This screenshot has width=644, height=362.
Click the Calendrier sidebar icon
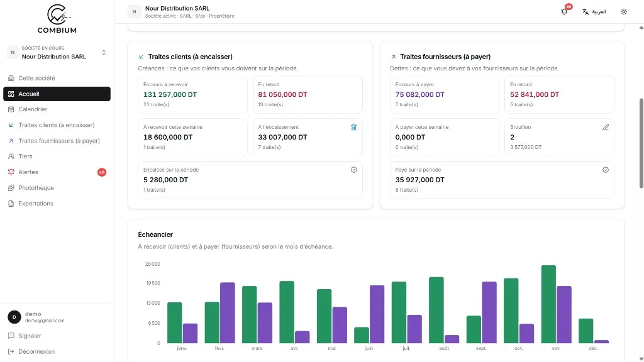click(x=11, y=109)
